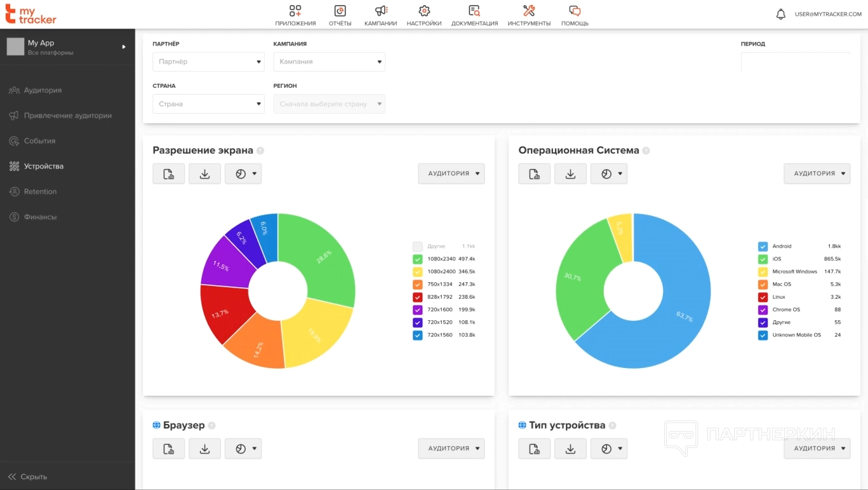Image resolution: width=868 pixels, height=490 pixels.
Task: Uncheck the 1080x2340 resolution checkbox
Action: coord(417,259)
